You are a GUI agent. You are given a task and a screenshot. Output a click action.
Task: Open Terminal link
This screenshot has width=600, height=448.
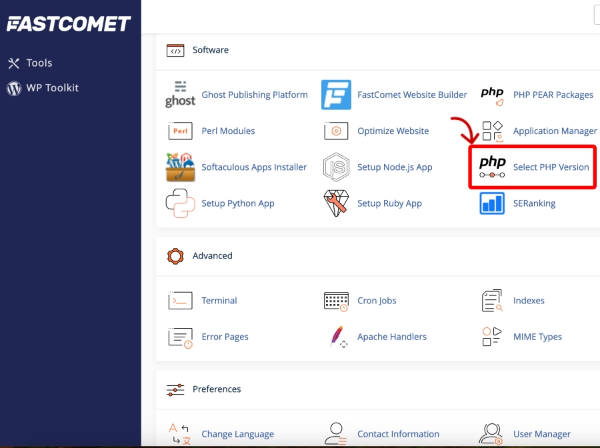click(x=219, y=301)
